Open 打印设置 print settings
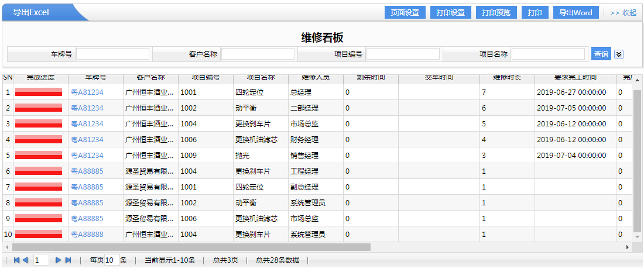Image resolution: width=644 pixels, height=272 pixels. [450, 12]
